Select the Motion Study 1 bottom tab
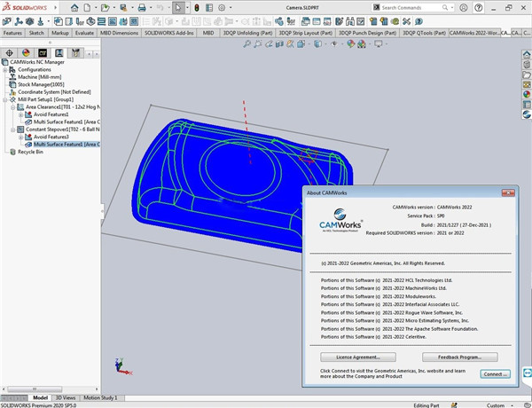532x408 pixels. pyautogui.click(x=99, y=398)
